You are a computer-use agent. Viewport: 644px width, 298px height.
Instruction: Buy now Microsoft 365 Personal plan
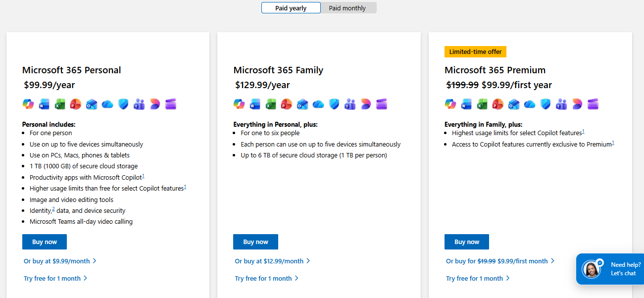[45, 242]
